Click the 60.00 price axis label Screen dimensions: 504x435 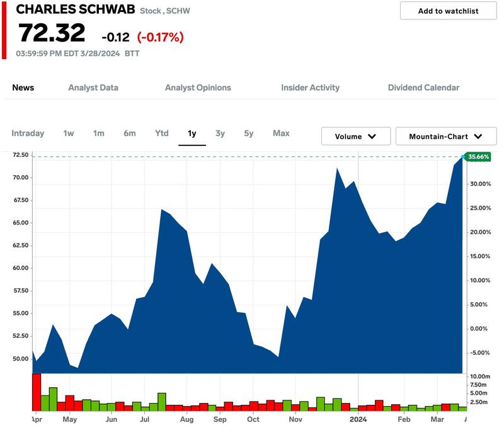pos(21,268)
